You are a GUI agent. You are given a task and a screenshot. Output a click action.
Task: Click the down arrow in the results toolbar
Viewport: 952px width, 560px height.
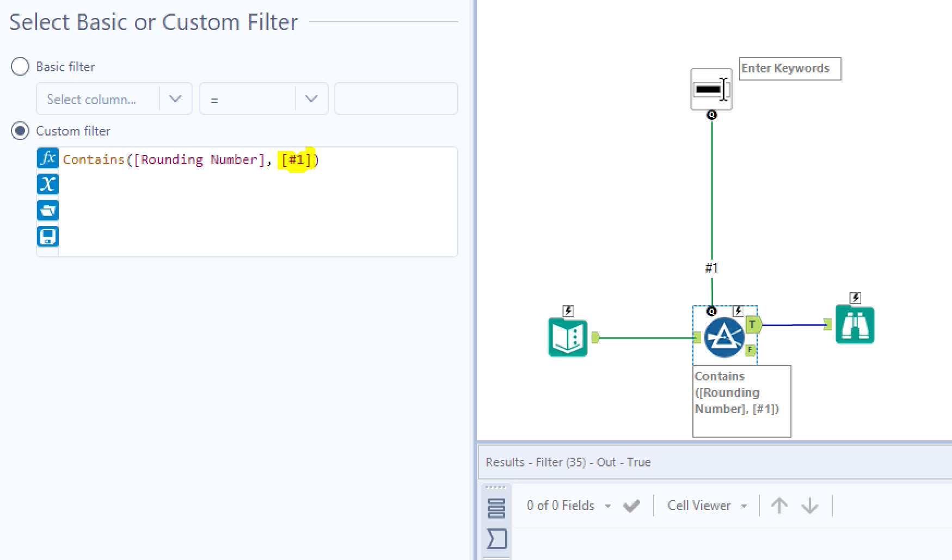810,505
